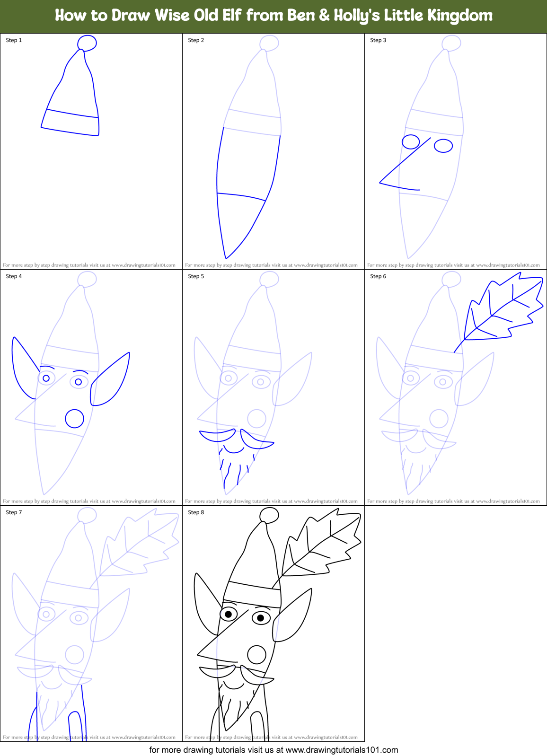Select the 'Step 4' label
547x756 pixels.
[14, 276]
